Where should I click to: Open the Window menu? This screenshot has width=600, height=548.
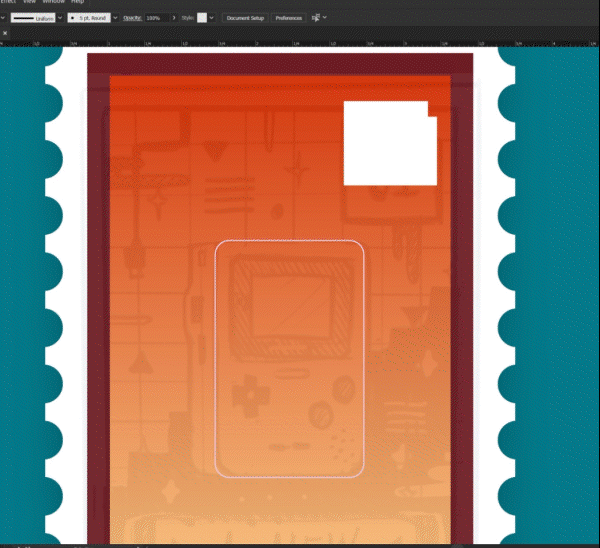point(53,2)
